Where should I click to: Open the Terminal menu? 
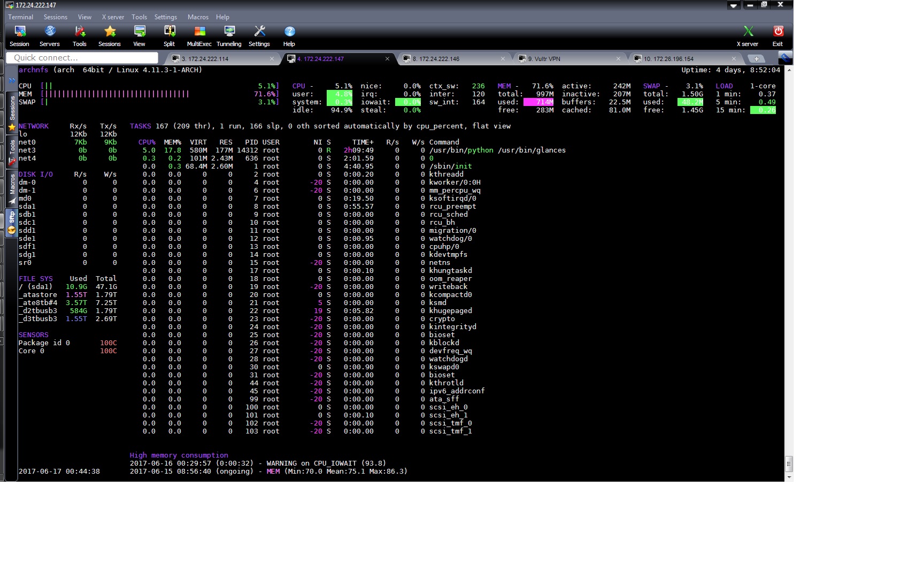click(x=20, y=17)
